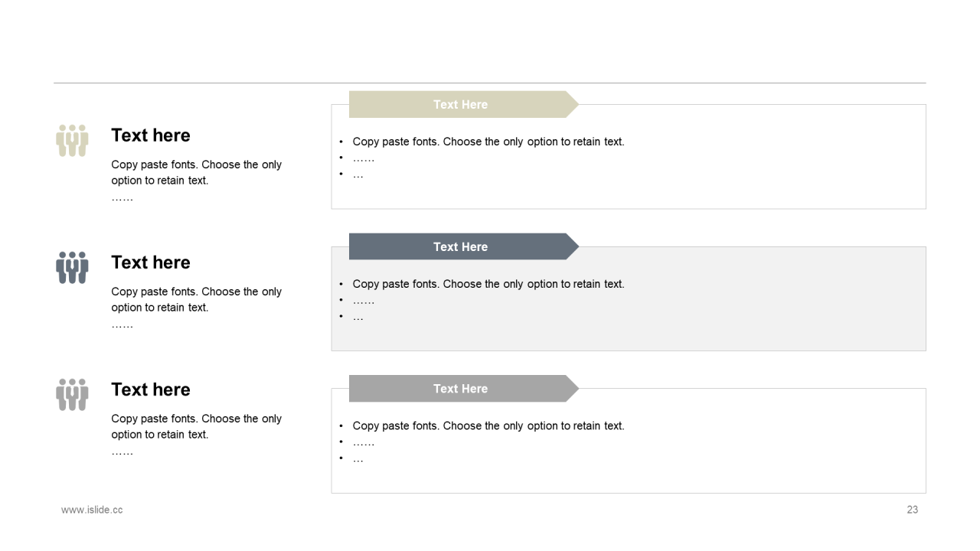Click the horizontal divider line at top
980x551 pixels.
coord(490,83)
